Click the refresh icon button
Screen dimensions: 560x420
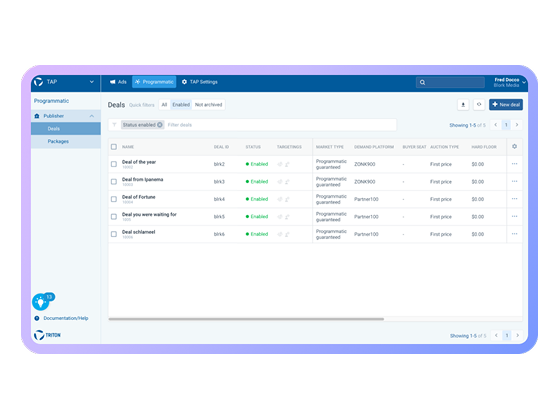479,105
